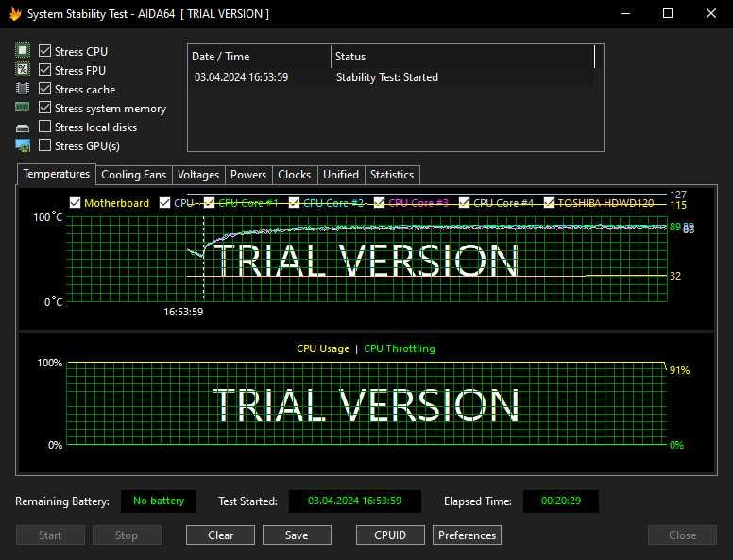Viewport: 733px width, 560px height.
Task: Toggle the CPU Core #1 graph checkbox
Action: [209, 202]
